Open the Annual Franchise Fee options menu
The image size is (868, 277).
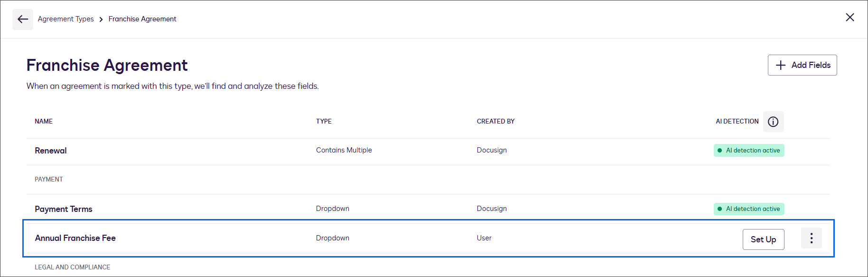tap(811, 239)
